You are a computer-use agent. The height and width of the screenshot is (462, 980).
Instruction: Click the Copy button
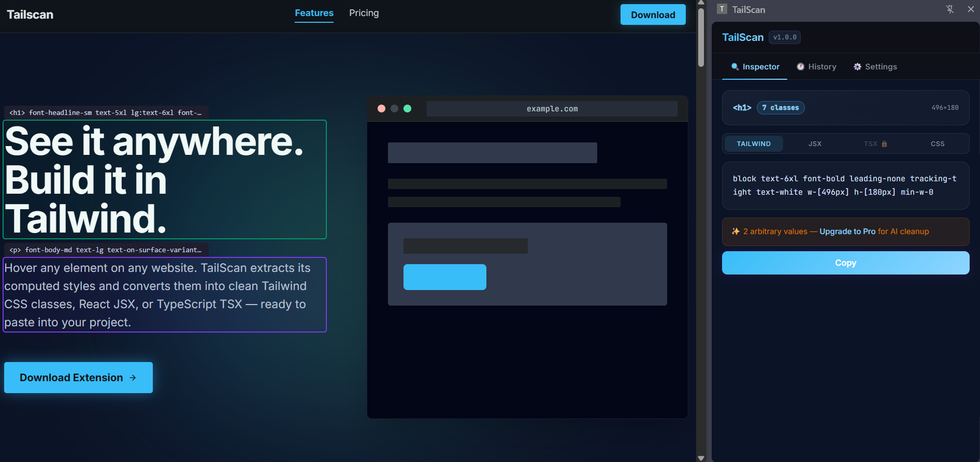click(846, 263)
